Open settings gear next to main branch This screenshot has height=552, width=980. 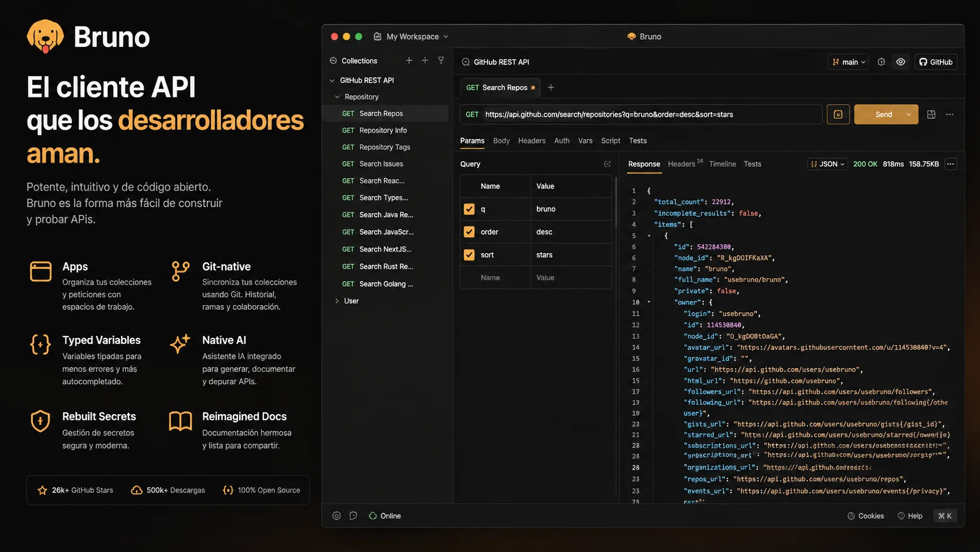coord(881,62)
